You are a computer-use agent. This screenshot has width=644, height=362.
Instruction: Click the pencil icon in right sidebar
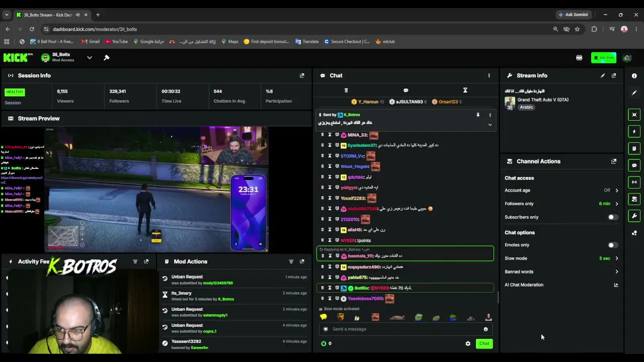tap(634, 93)
